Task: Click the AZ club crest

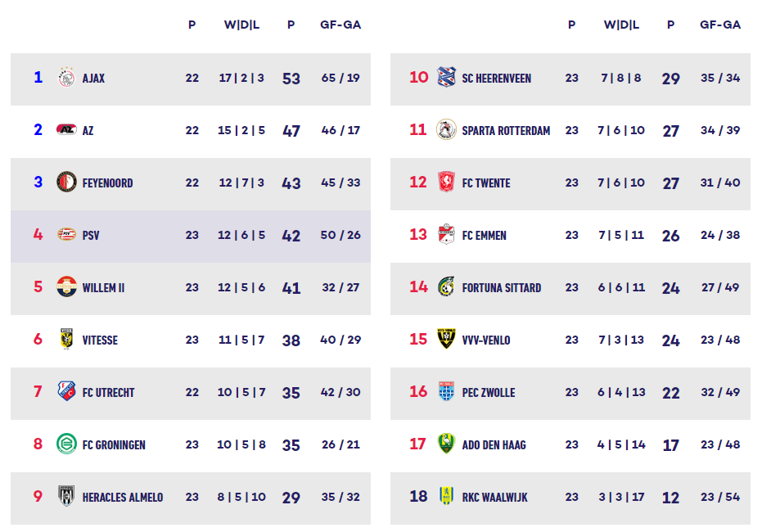Action: pyautogui.click(x=66, y=130)
